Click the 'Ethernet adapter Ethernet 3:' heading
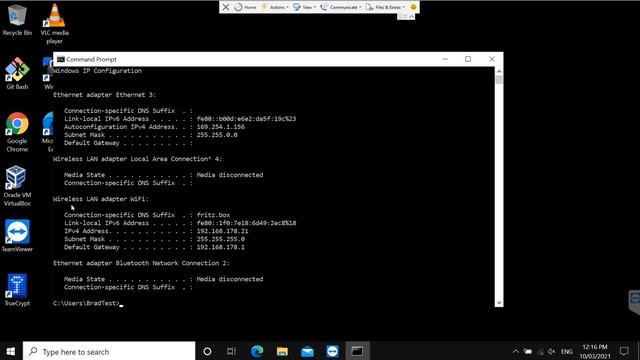640x360 pixels. (104, 95)
